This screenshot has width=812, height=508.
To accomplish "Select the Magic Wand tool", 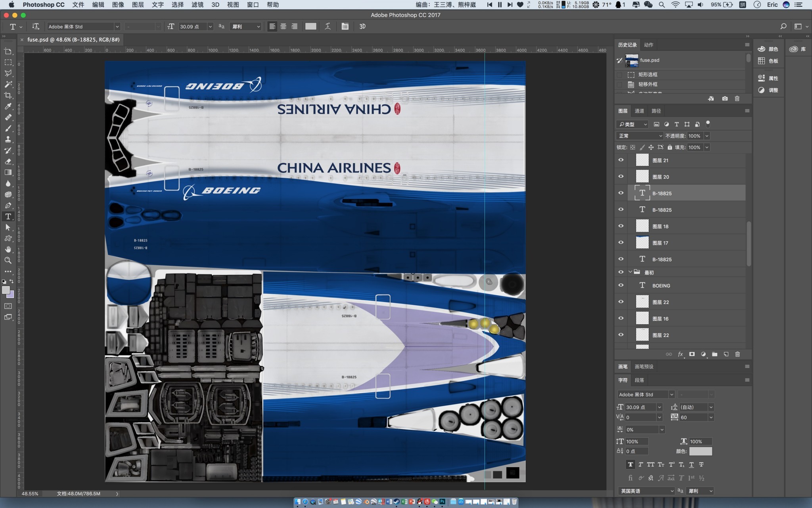I will (8, 85).
